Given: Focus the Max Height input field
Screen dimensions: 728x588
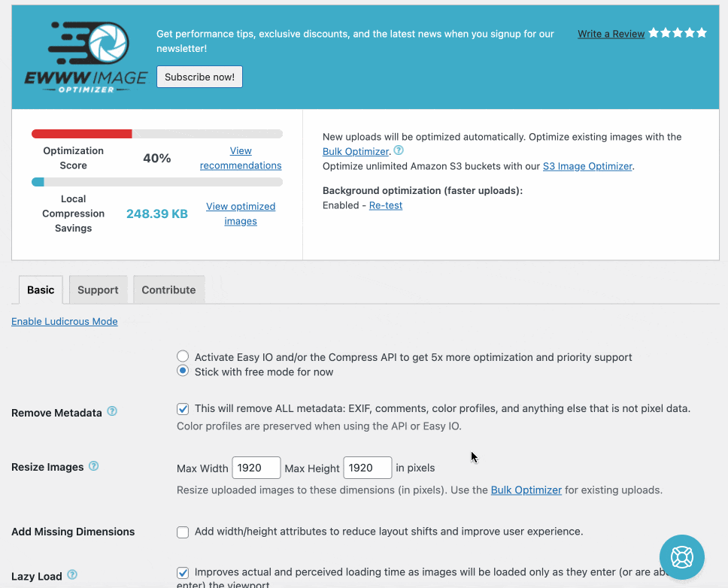Looking at the screenshot, I should pyautogui.click(x=367, y=468).
